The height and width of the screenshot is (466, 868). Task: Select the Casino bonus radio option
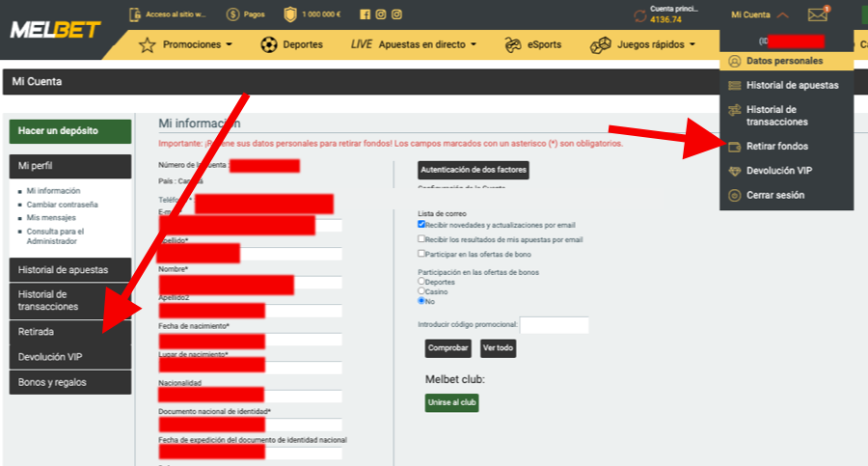pos(421,290)
